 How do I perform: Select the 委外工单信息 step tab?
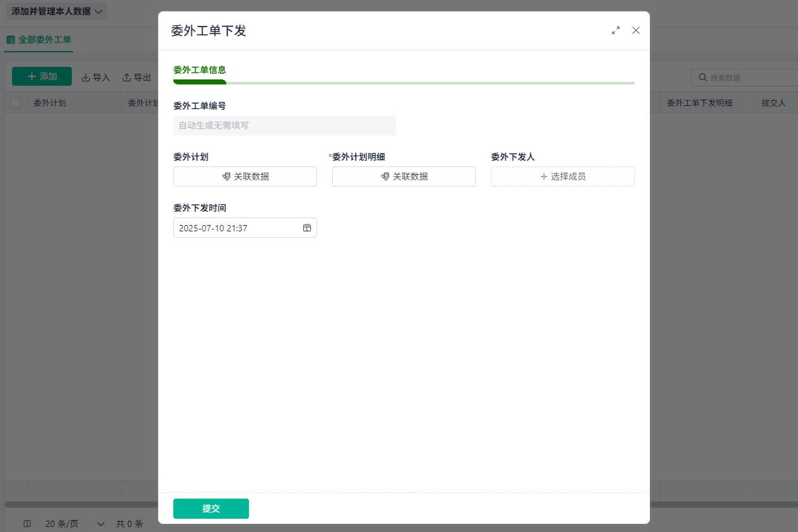pos(200,70)
